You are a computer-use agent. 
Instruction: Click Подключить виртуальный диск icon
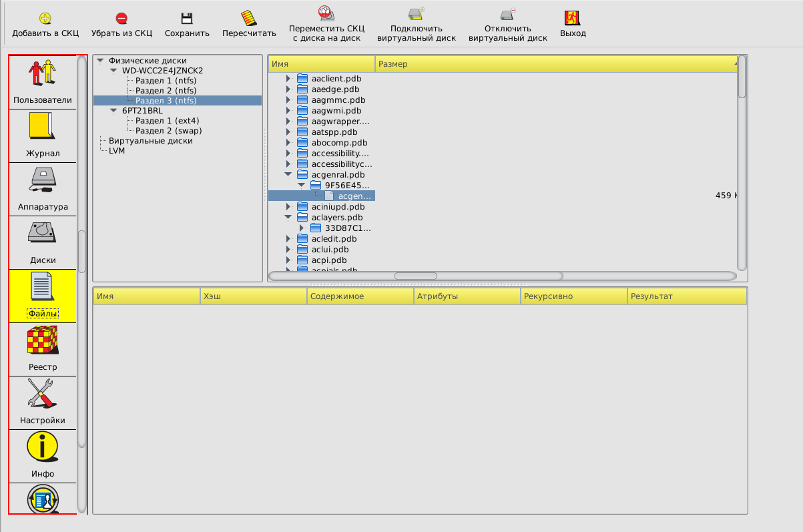[x=417, y=13]
